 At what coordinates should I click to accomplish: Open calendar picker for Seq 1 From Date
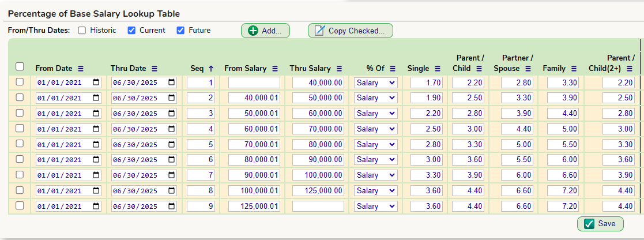(96, 82)
